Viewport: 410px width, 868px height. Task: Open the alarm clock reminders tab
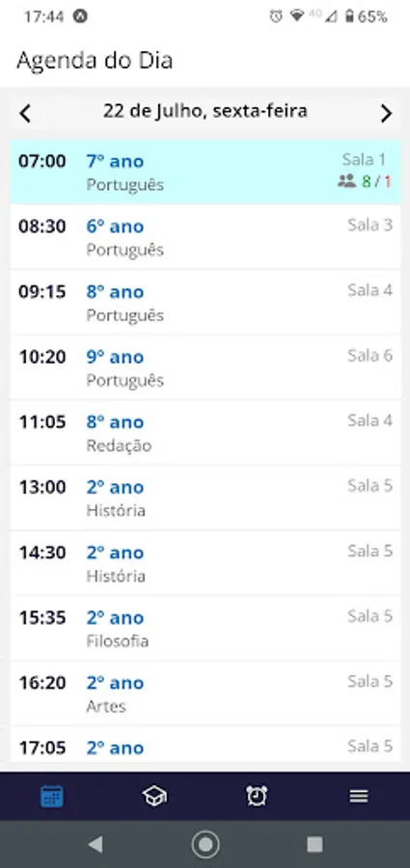[257, 796]
